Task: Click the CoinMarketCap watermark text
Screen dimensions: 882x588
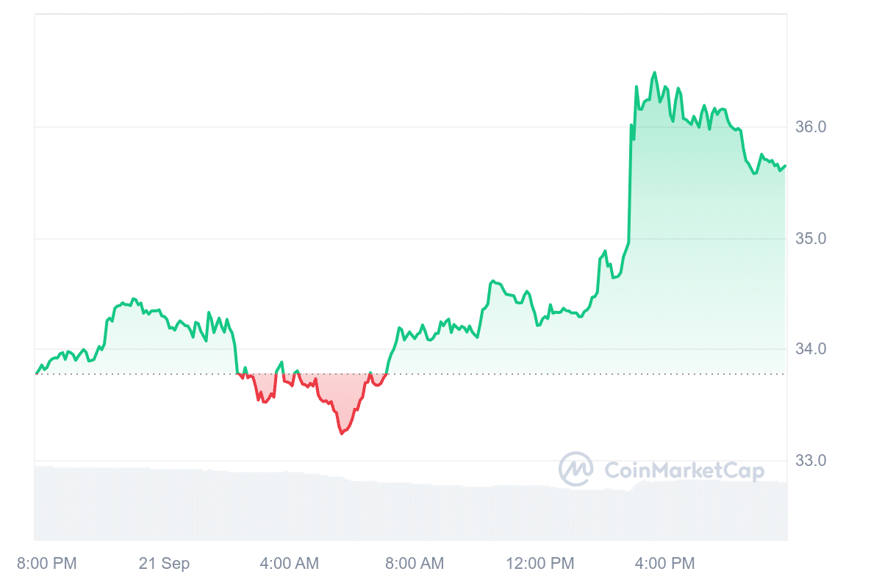Action: pos(684,470)
